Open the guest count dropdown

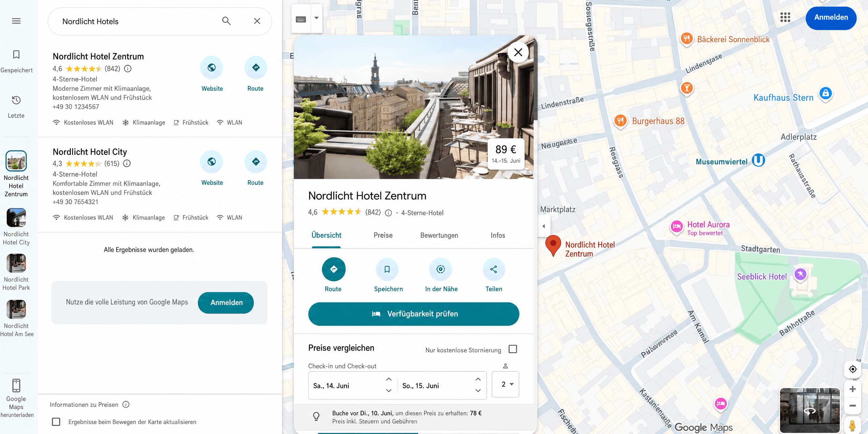point(505,384)
